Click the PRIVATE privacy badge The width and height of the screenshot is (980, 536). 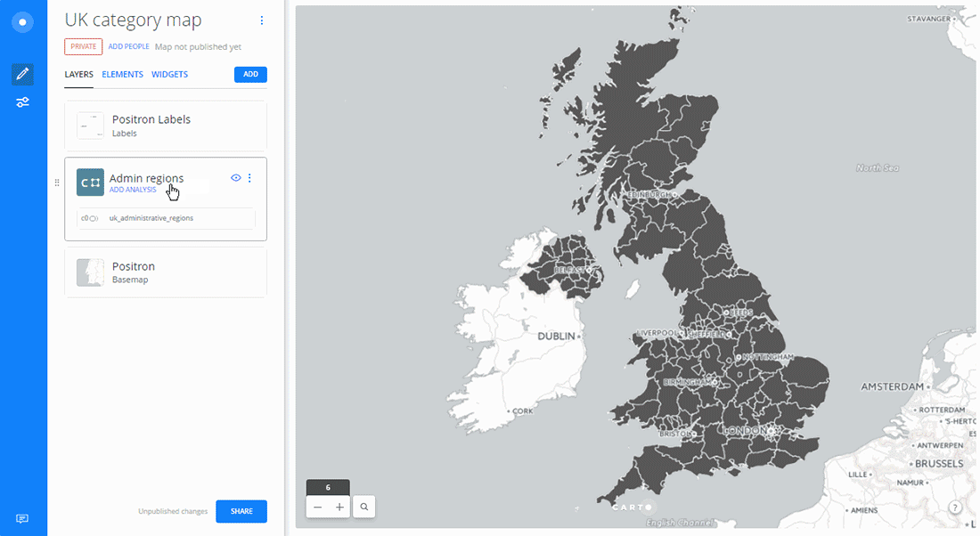tap(83, 45)
